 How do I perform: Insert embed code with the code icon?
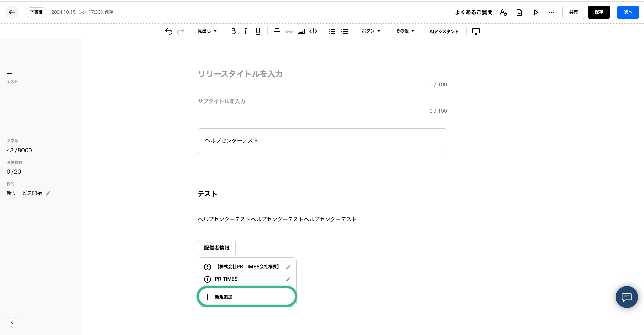coord(313,31)
